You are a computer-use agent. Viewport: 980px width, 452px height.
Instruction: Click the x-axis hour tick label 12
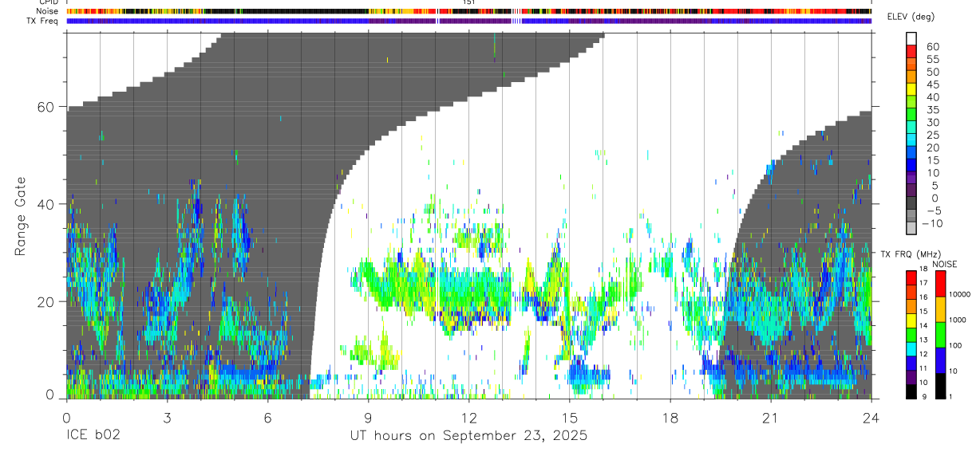pyautogui.click(x=468, y=418)
